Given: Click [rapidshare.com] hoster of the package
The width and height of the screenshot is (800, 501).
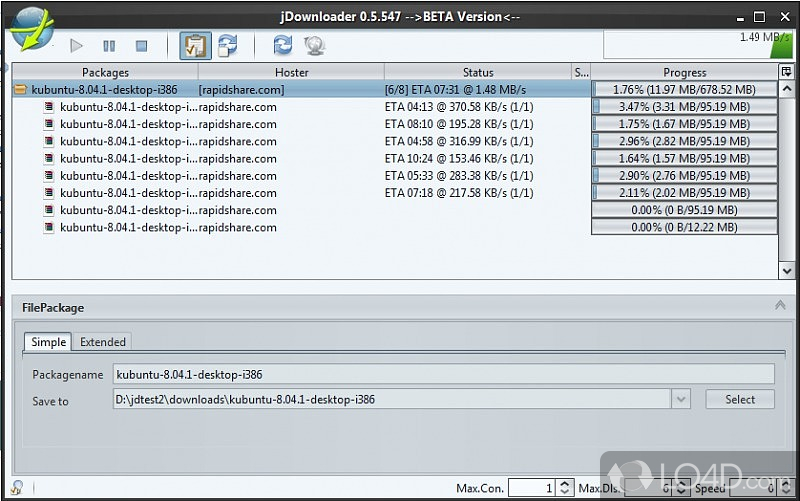Looking at the screenshot, I should (241, 90).
